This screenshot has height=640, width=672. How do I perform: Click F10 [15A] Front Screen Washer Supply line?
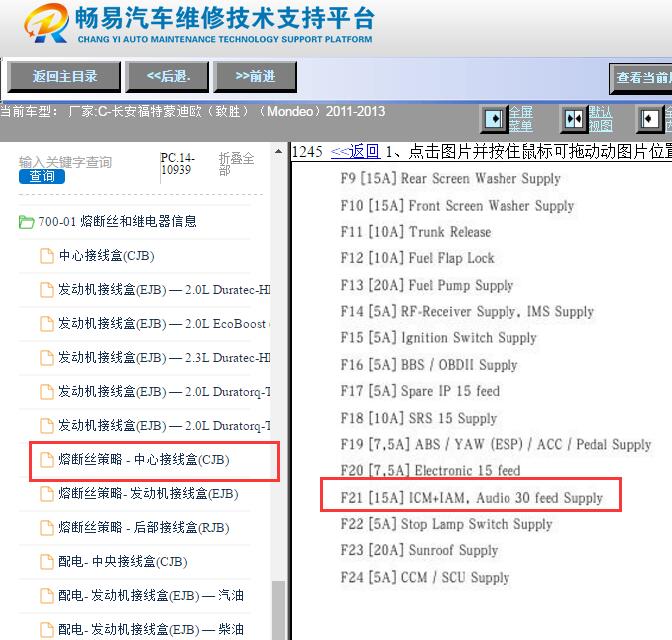[457, 206]
